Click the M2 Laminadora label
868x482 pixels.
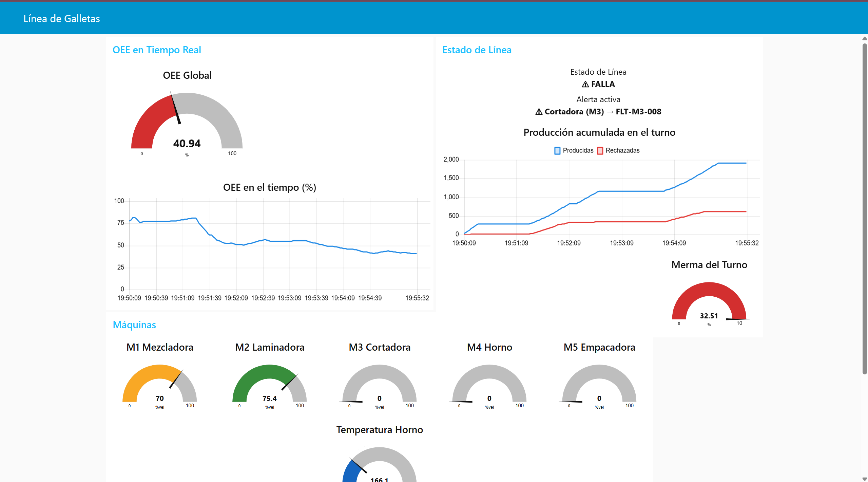[x=270, y=347]
